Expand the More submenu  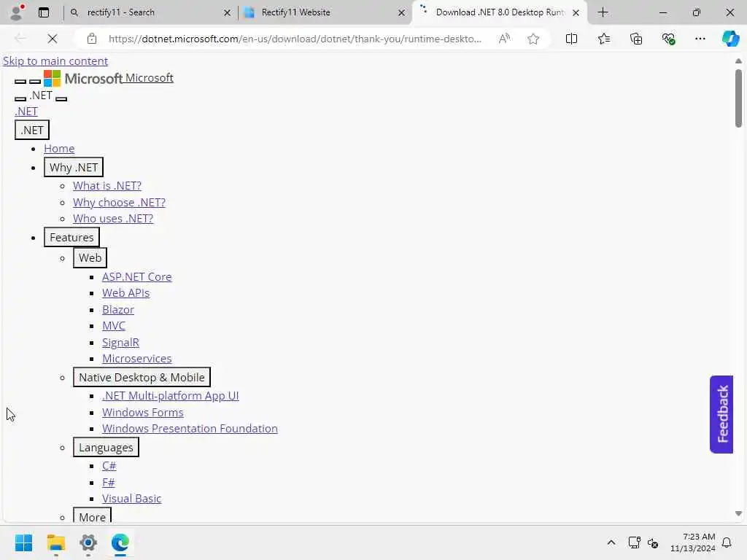click(x=92, y=516)
